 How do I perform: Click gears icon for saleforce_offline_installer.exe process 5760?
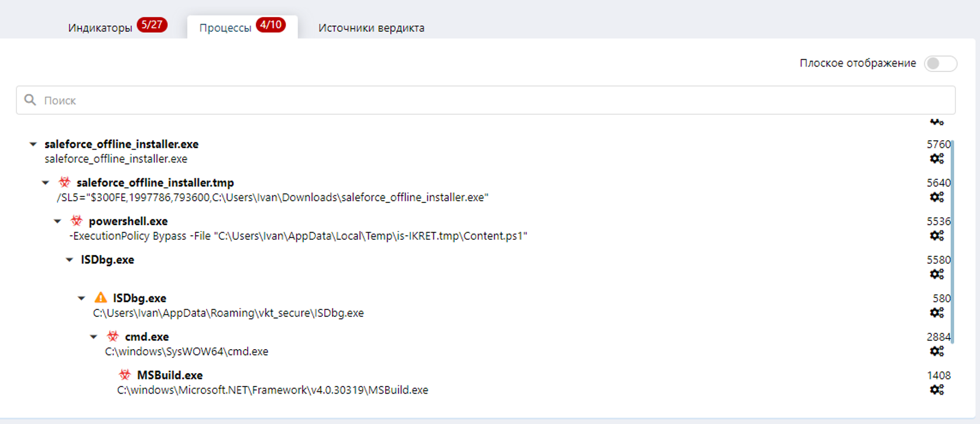[937, 158]
